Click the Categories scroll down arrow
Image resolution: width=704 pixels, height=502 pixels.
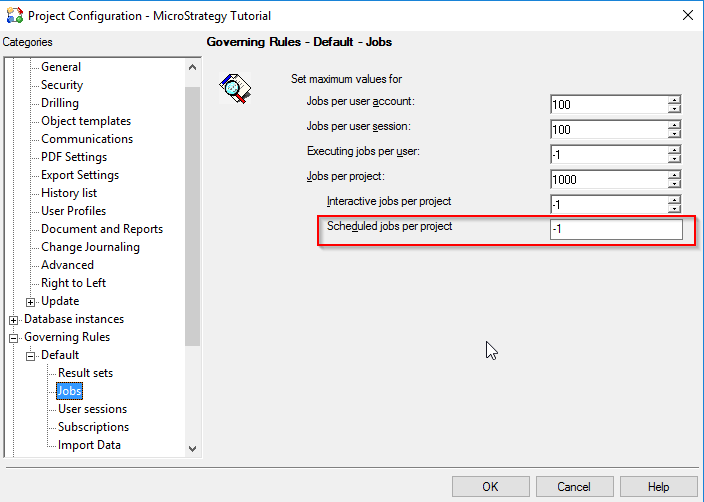[193, 449]
